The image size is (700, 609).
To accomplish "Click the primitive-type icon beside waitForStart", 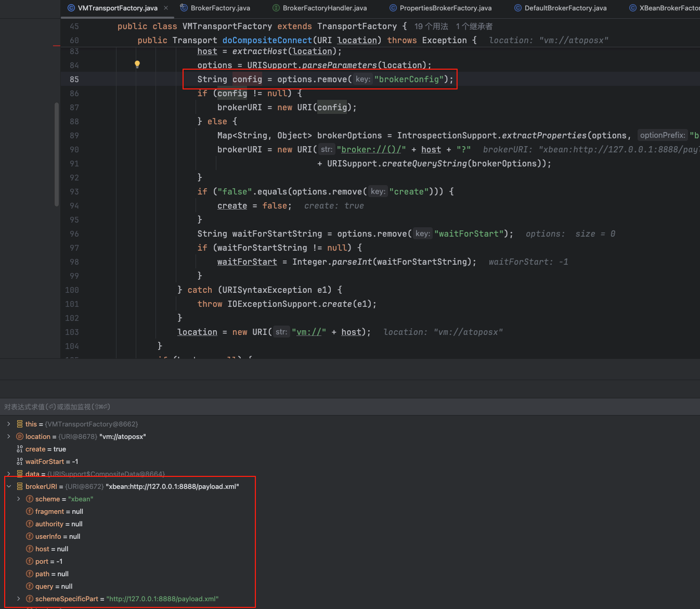I will [20, 461].
